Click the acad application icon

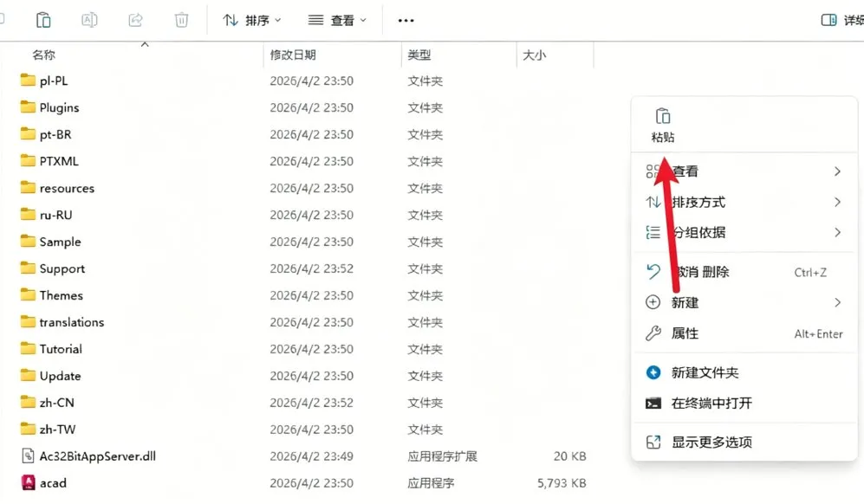(x=28, y=482)
